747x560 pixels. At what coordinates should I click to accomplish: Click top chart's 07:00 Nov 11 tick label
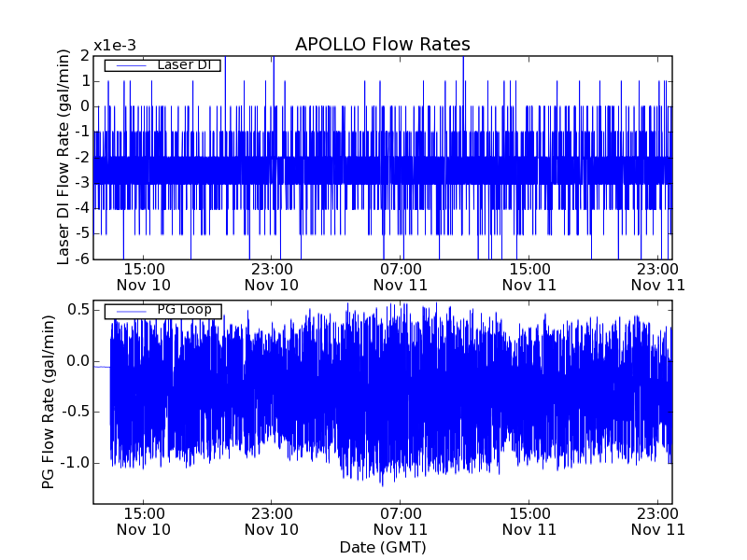[401, 276]
